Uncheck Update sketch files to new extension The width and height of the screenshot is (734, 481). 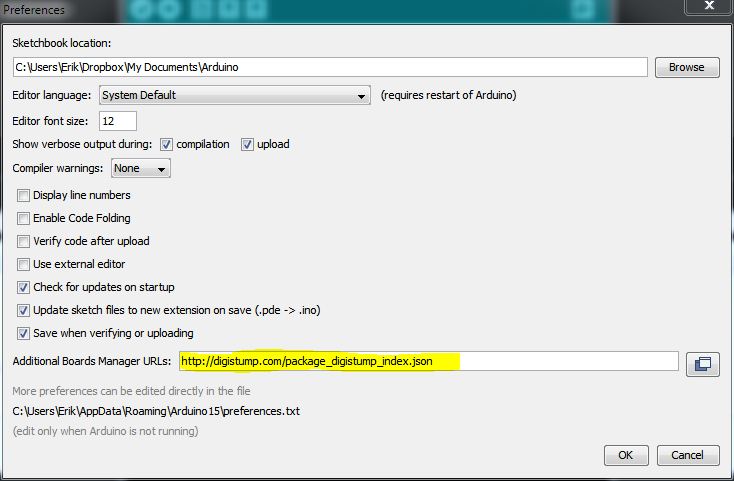tap(23, 310)
